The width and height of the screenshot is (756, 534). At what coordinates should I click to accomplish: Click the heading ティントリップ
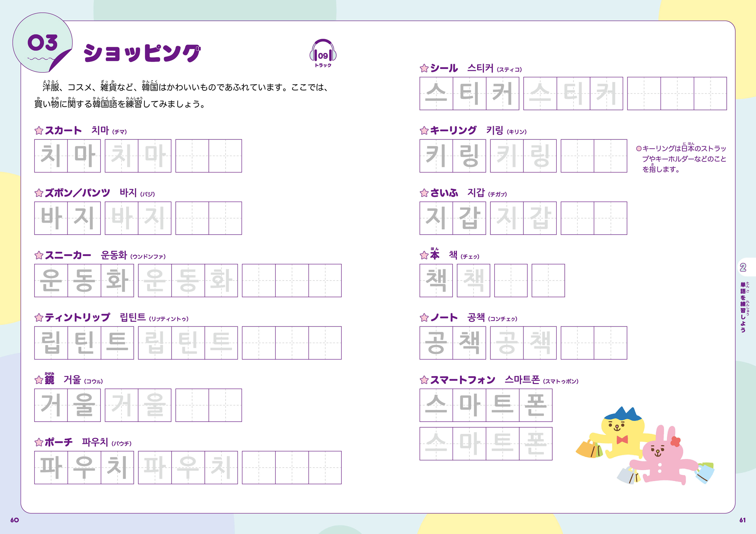click(x=77, y=317)
